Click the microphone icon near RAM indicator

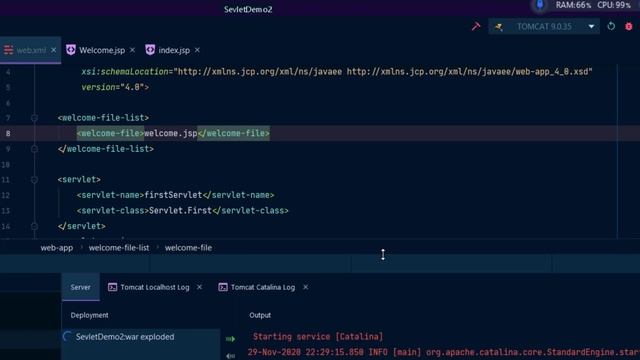coord(540,5)
